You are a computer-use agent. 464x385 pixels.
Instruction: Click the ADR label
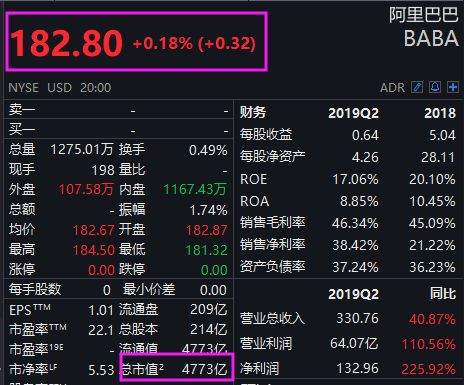click(x=392, y=88)
